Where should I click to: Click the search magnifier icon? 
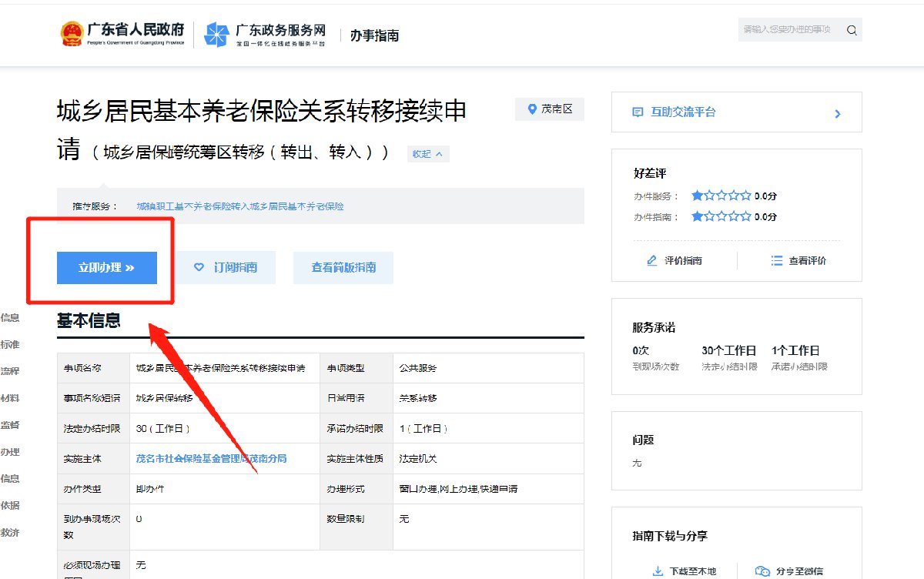852,30
